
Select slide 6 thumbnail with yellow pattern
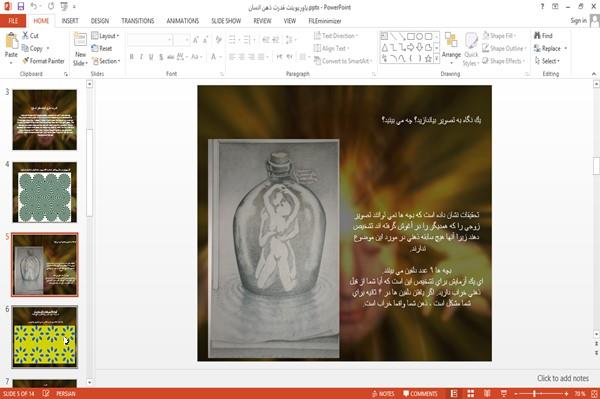click(45, 337)
